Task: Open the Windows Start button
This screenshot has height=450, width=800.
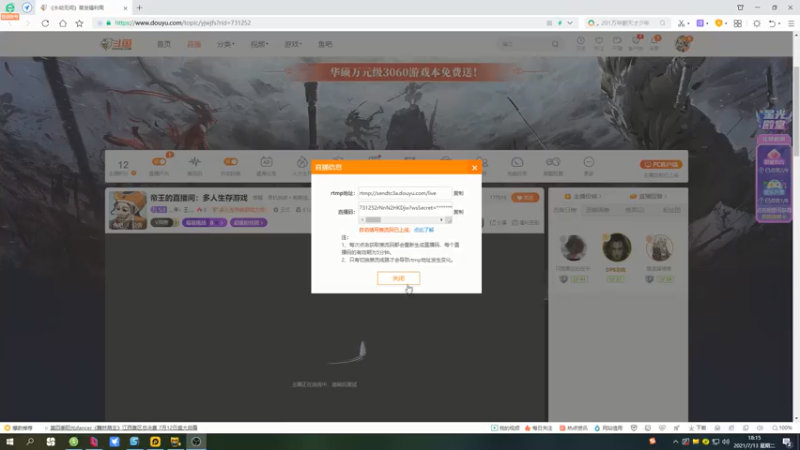Action: (10, 442)
